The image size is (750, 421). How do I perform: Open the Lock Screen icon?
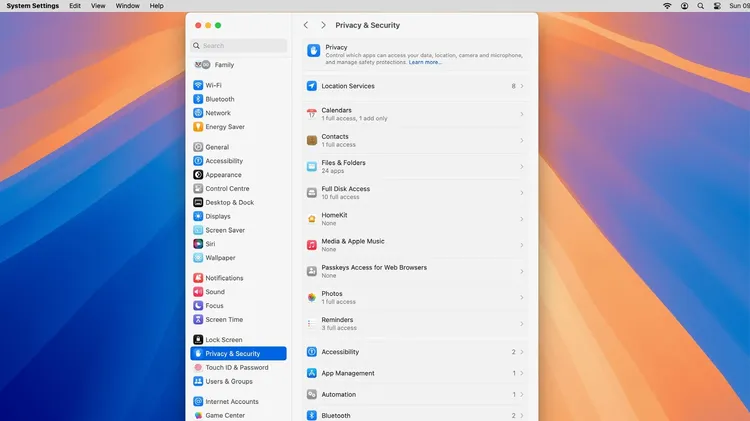point(198,340)
